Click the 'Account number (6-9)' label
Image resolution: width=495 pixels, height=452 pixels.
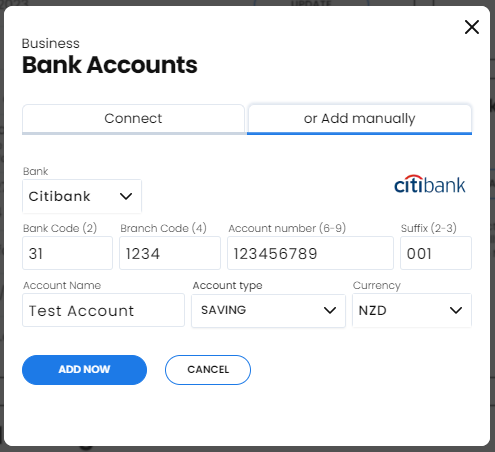287,228
